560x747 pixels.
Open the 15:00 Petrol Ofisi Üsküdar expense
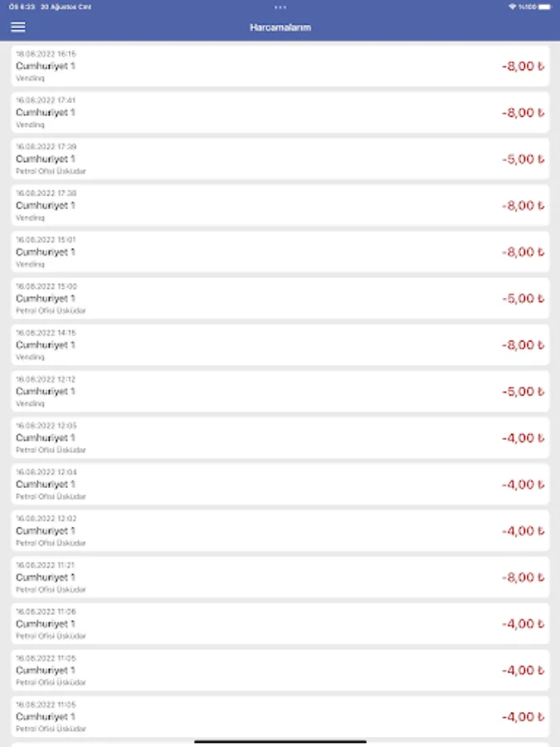[280, 298]
